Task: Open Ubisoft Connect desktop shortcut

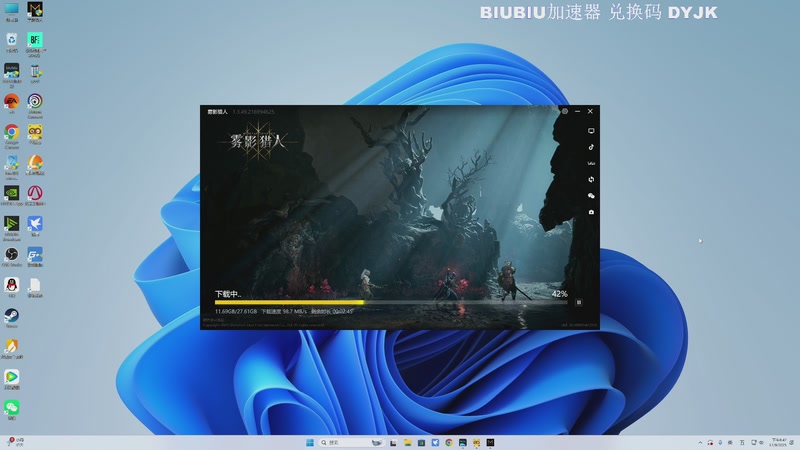Action: click(35, 105)
